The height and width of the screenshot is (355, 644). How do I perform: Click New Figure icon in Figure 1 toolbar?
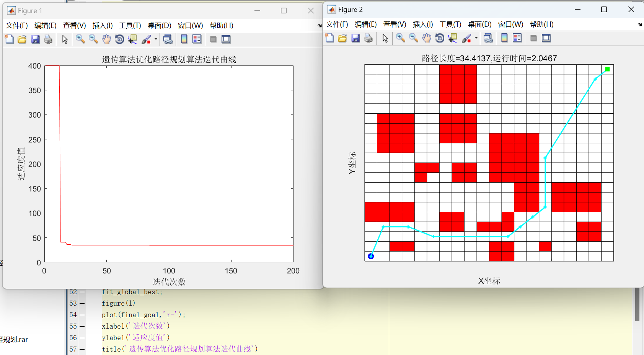click(x=9, y=39)
